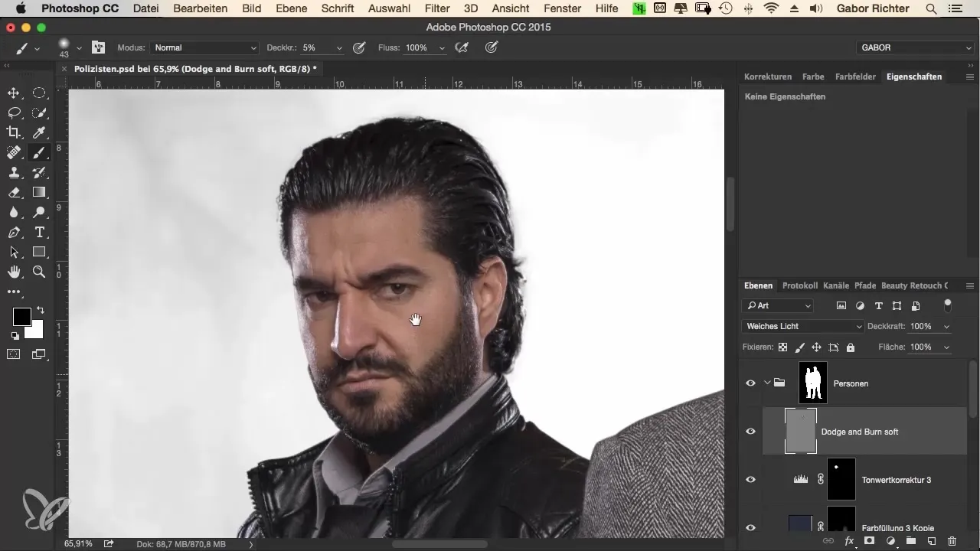Screen dimensions: 980x551
Task: Select the Eyedropper tool
Action: pyautogui.click(x=39, y=132)
